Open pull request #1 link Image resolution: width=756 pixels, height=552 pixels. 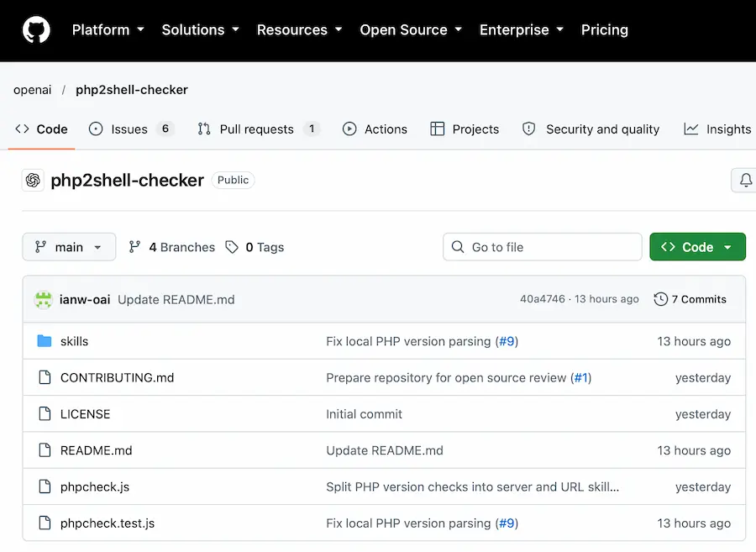(x=581, y=377)
